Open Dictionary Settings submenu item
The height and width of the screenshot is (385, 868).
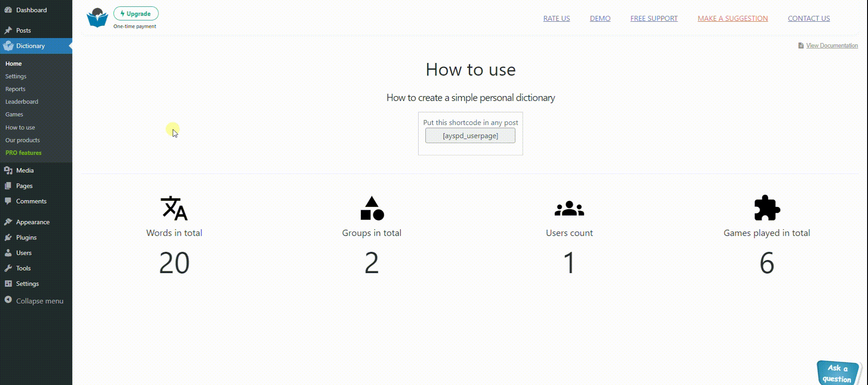pyautogui.click(x=16, y=77)
